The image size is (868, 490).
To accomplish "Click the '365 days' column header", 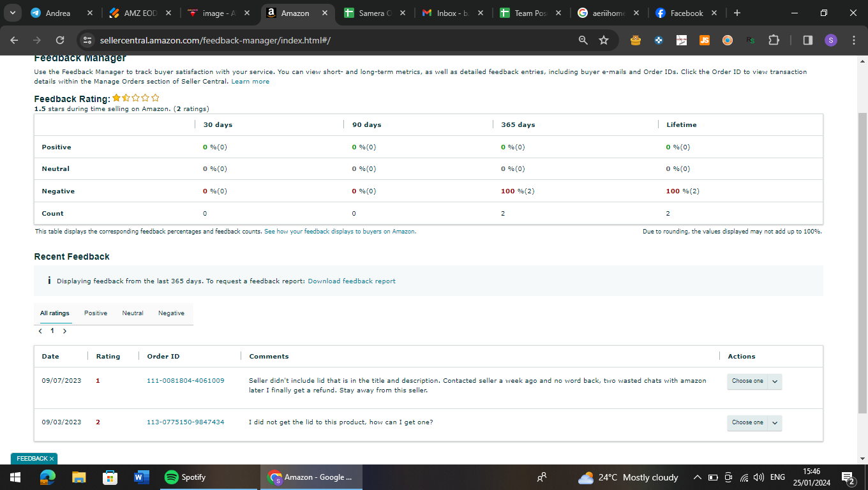I will click(518, 125).
